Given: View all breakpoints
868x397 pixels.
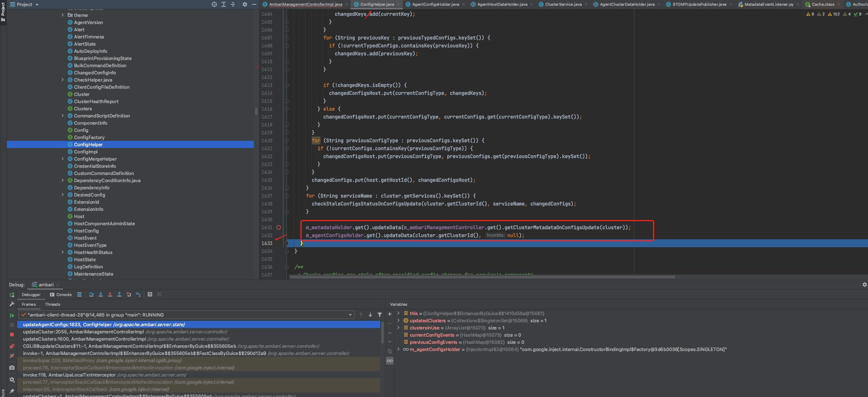Looking at the screenshot, I should (12, 346).
